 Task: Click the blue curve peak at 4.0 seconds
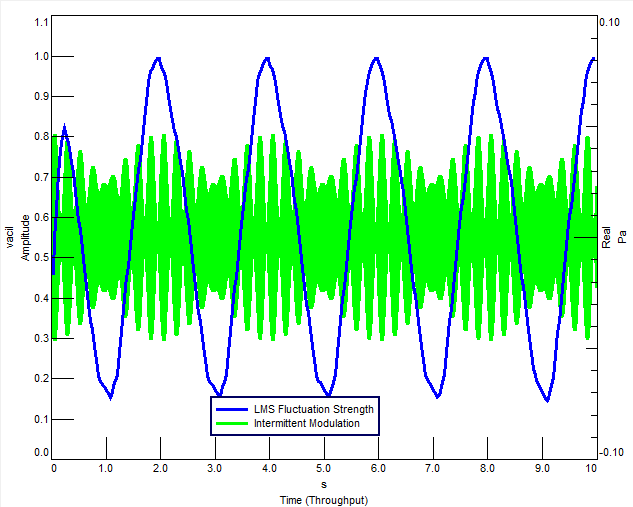pos(268,58)
